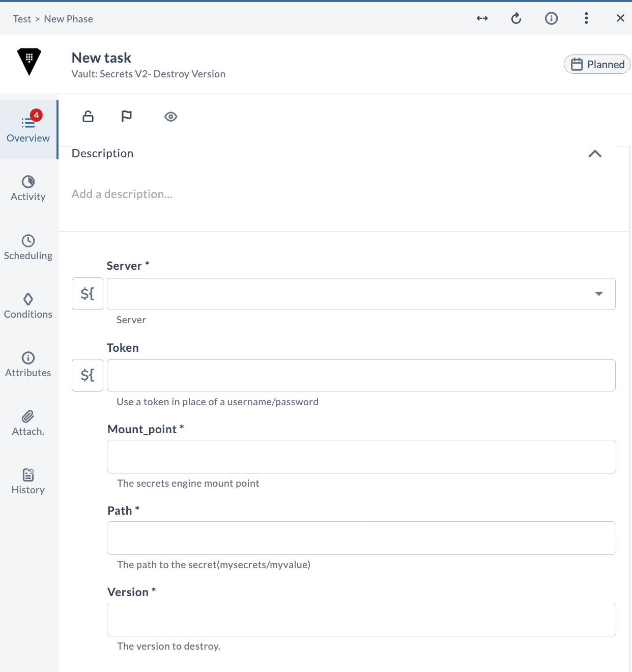Click the Add a description placeholder

coord(122,194)
